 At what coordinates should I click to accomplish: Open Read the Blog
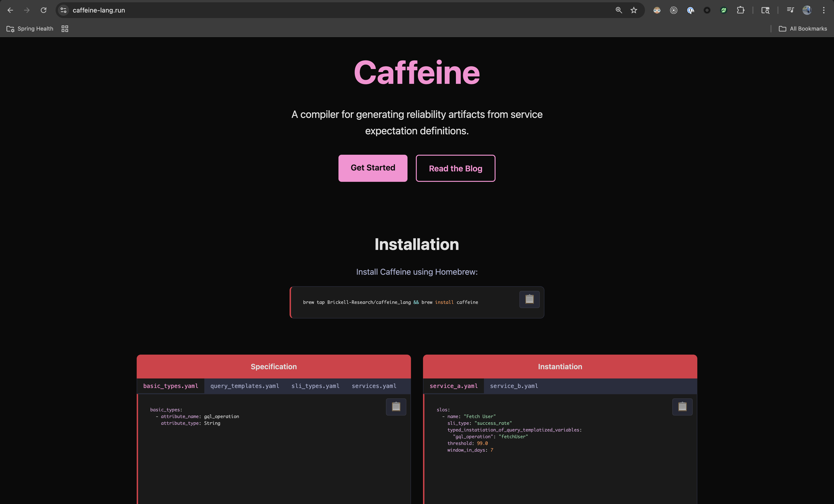455,168
